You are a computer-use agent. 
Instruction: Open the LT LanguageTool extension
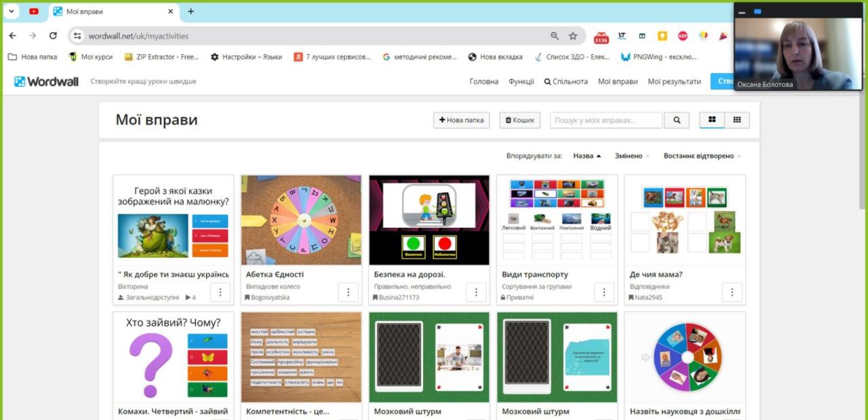(x=621, y=36)
